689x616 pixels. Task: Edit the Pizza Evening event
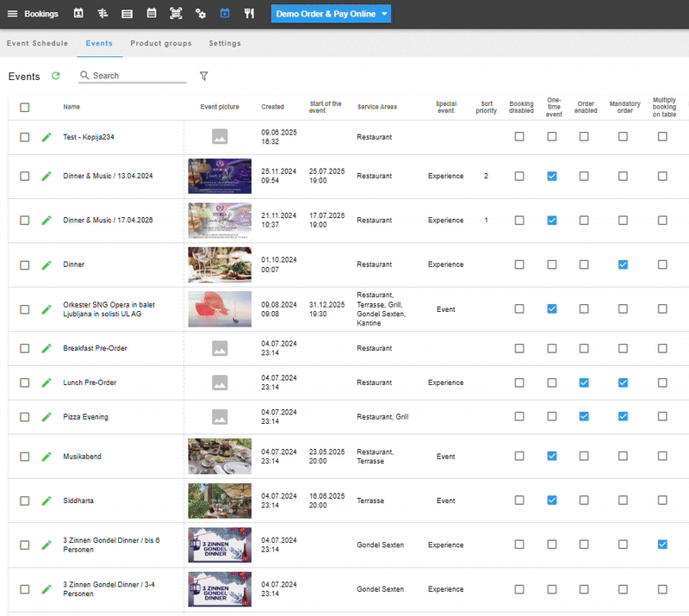(x=47, y=417)
